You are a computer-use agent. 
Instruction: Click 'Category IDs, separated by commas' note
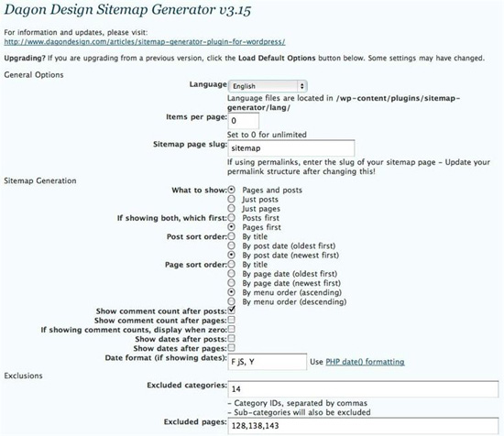click(x=297, y=403)
